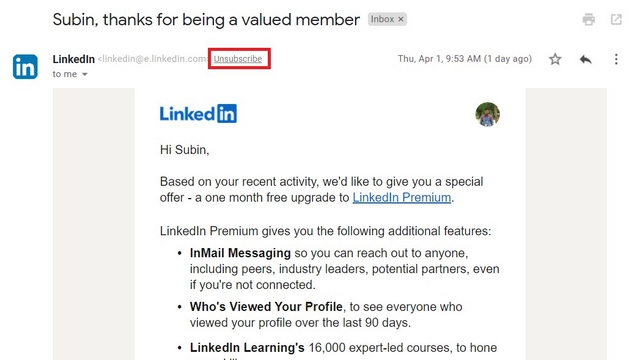Click the Unsubscribe link next to sender
The height and width of the screenshot is (360, 640).
click(x=238, y=59)
